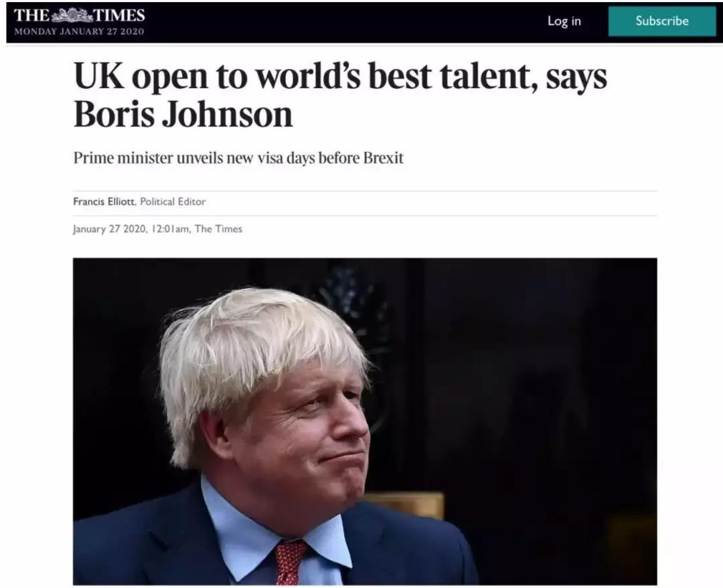Open author Francis Elliott's profile link

(104, 201)
